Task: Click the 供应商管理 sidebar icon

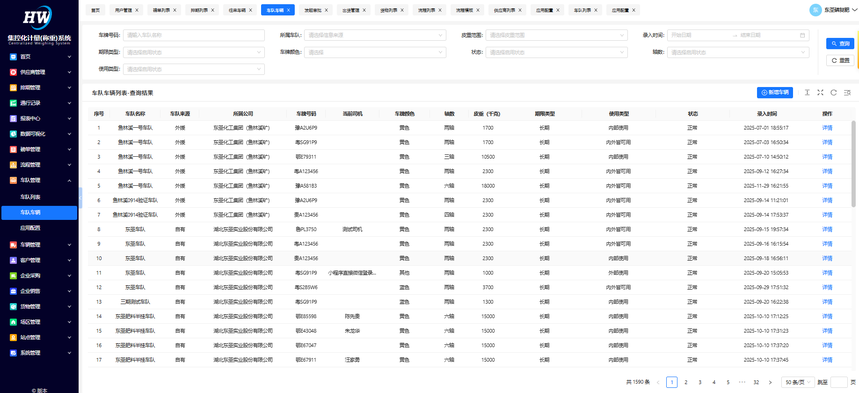Action: pyautogui.click(x=13, y=72)
